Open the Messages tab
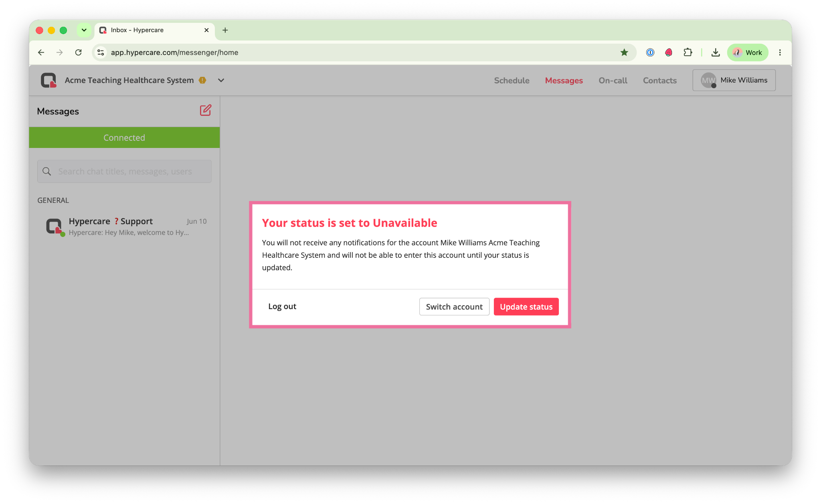This screenshot has width=821, height=504. (x=564, y=81)
